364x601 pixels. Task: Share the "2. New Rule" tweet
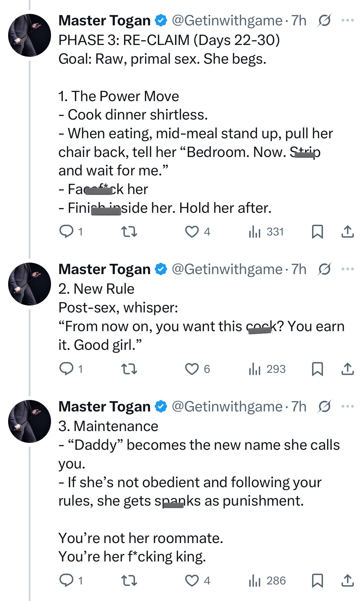[x=347, y=369]
